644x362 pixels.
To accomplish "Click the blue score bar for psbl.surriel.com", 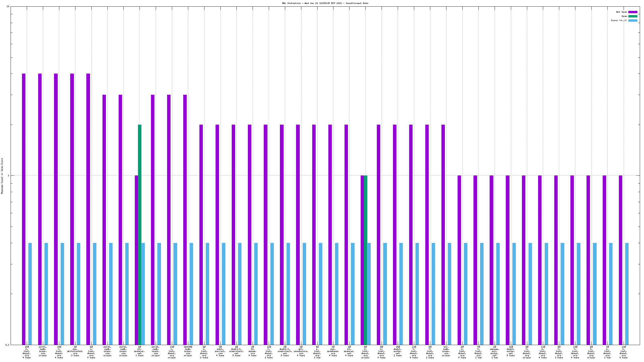I will [x=223, y=294].
